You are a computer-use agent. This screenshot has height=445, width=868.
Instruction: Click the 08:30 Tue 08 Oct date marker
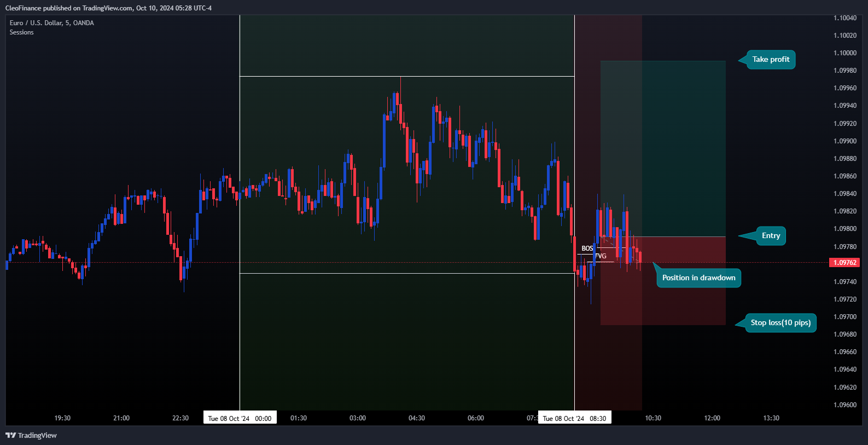coord(574,418)
